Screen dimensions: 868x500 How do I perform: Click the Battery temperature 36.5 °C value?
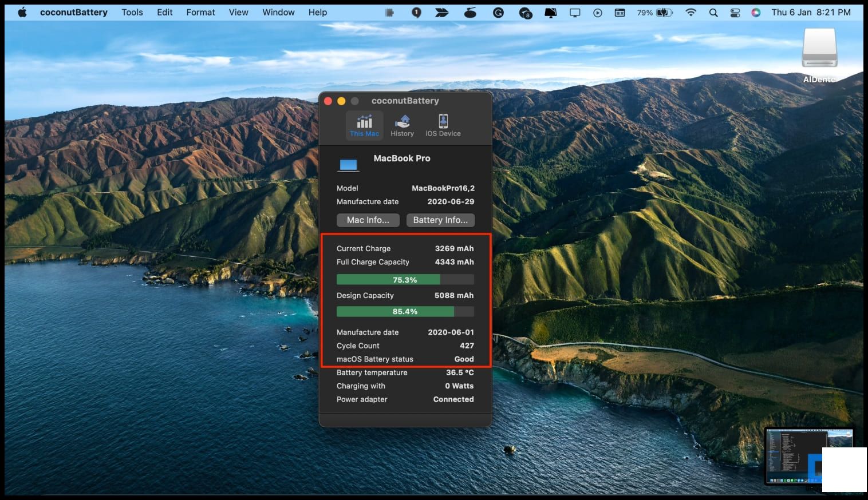point(460,372)
